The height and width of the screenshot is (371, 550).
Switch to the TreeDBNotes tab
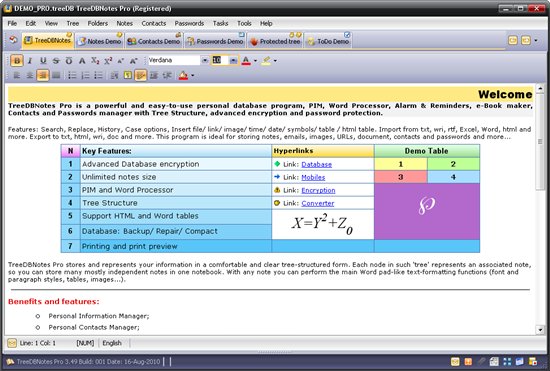(47, 41)
